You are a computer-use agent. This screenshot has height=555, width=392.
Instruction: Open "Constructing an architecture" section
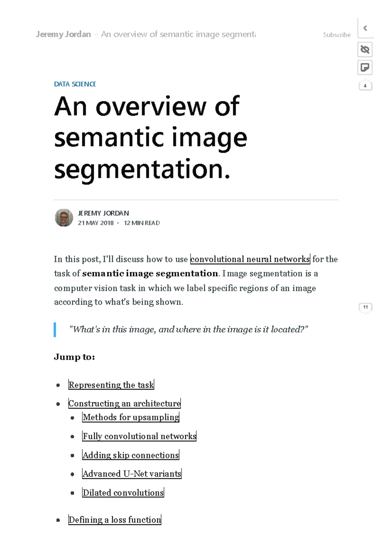[x=124, y=403]
